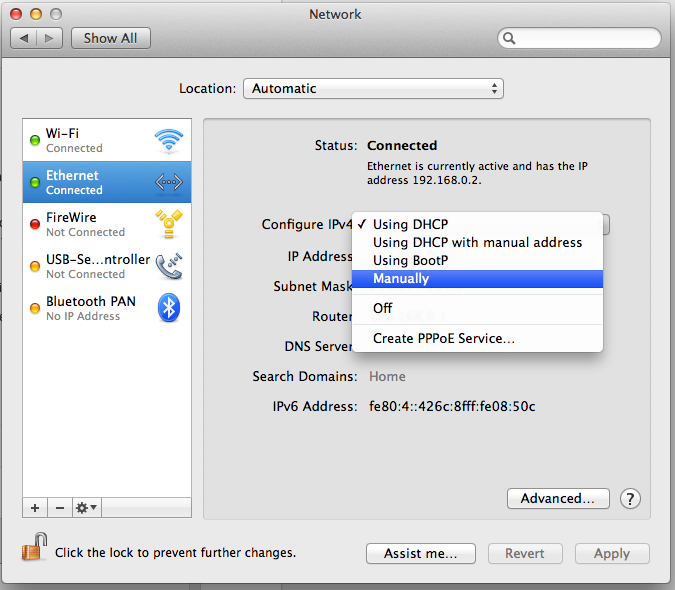The width and height of the screenshot is (675, 590).
Task: Click the USB-Serial Controller phone icon
Action: 169,266
